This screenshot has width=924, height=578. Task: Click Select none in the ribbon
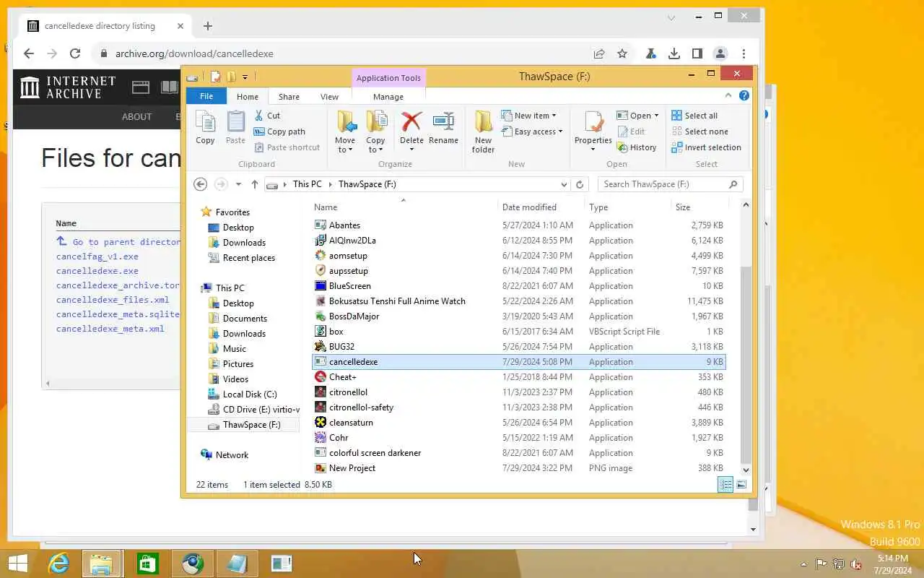pos(699,131)
